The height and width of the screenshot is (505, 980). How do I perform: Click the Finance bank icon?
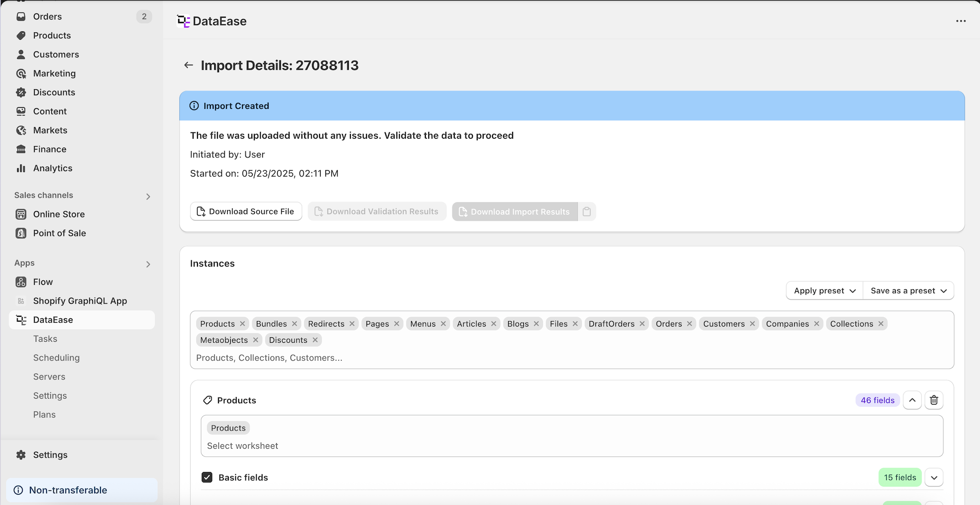click(21, 149)
